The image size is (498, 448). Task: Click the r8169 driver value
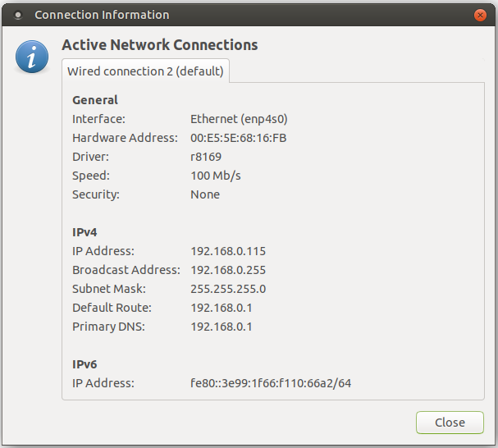pos(206,157)
